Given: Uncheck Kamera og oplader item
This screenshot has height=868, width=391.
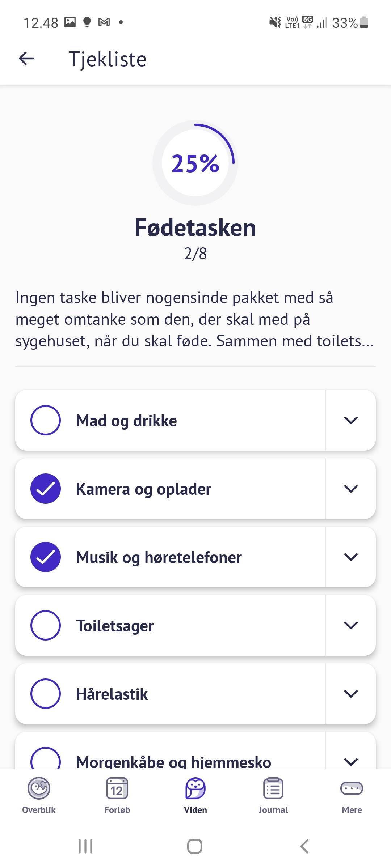Looking at the screenshot, I should 46,489.
